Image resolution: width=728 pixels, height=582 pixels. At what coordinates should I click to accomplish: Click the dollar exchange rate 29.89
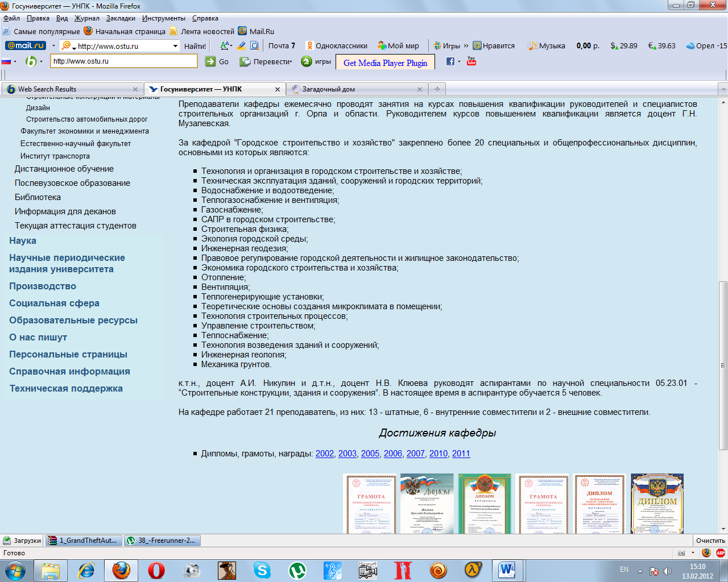(x=624, y=45)
